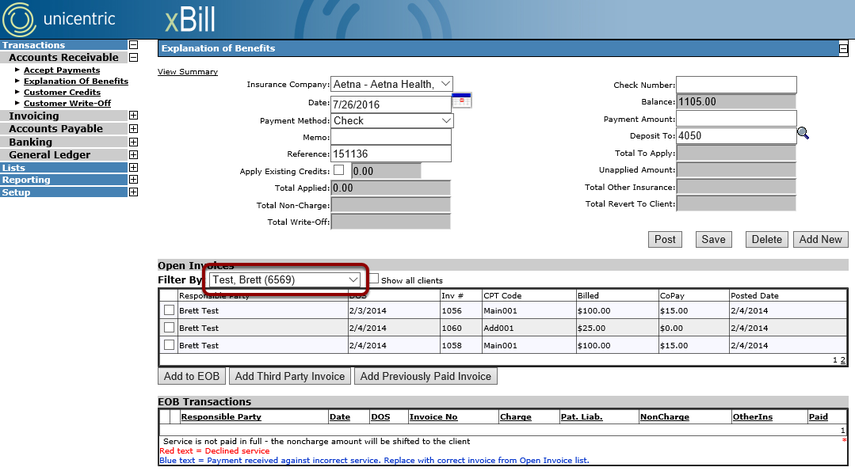Click Add Previously Paid Invoice button

point(425,376)
